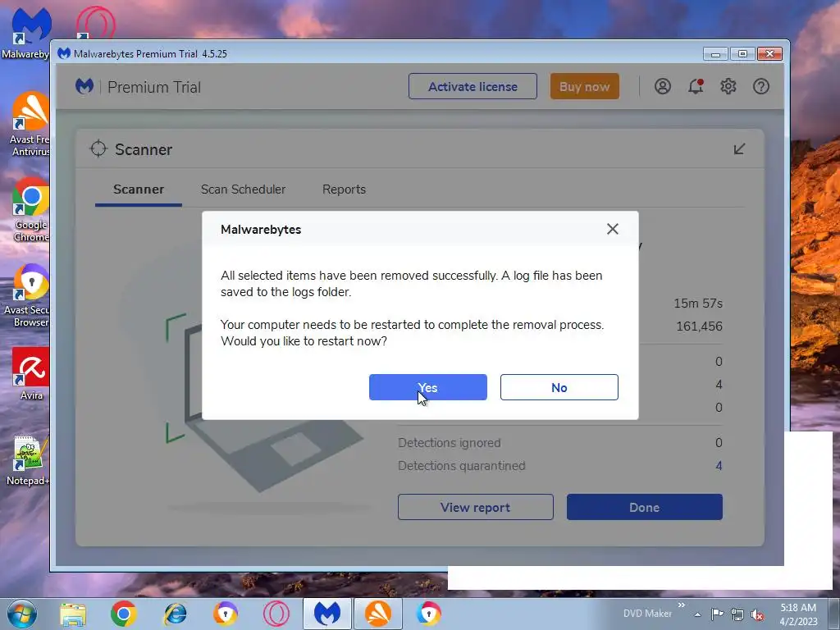
Task: Click the Malwarebytes title bar icon
Action: tap(64, 53)
